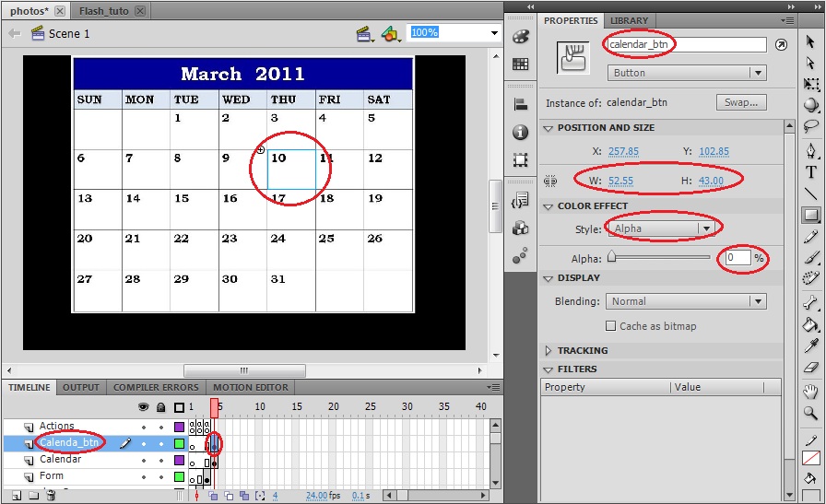Open the Blending mode dropdown

tap(685, 301)
